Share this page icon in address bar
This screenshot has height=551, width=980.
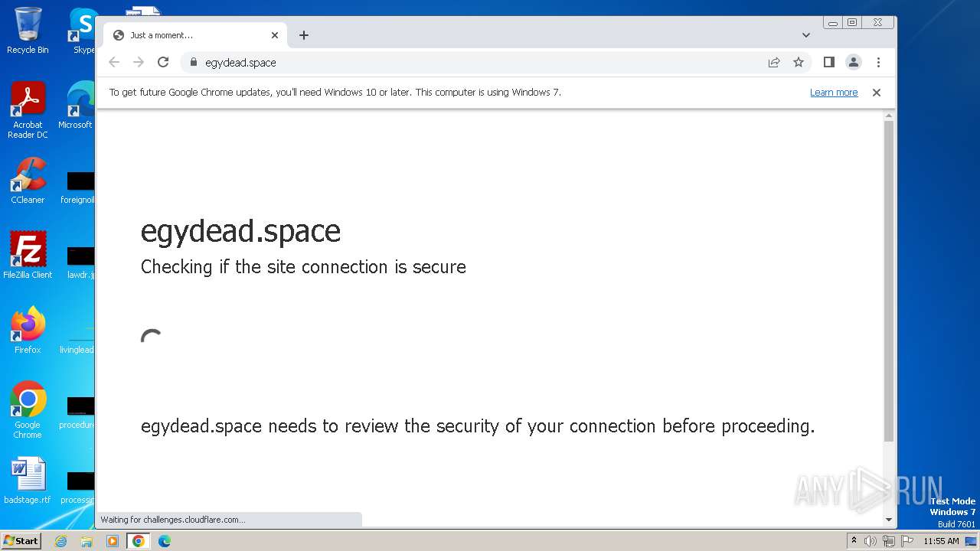[774, 63]
